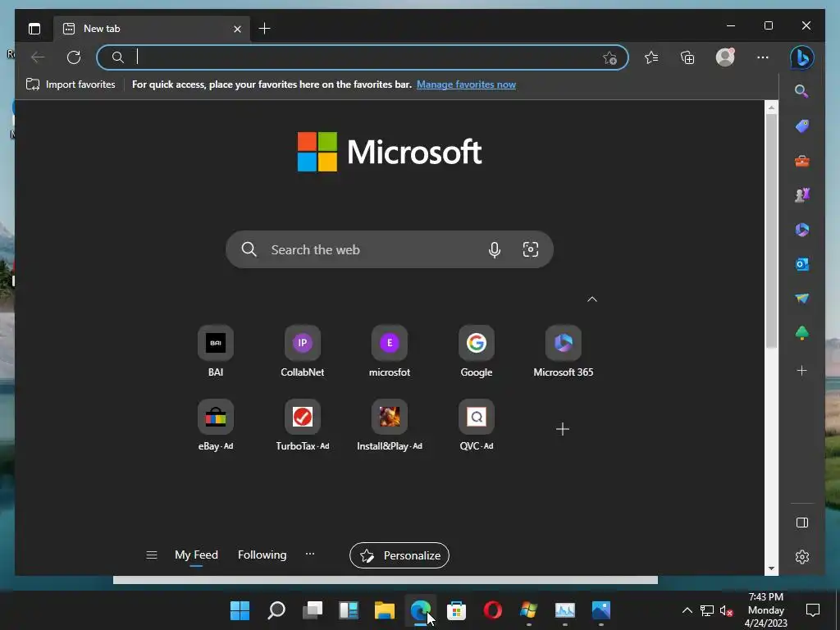Screen dimensions: 840x630
Task: Open the eBay ad tile
Action: click(x=216, y=426)
